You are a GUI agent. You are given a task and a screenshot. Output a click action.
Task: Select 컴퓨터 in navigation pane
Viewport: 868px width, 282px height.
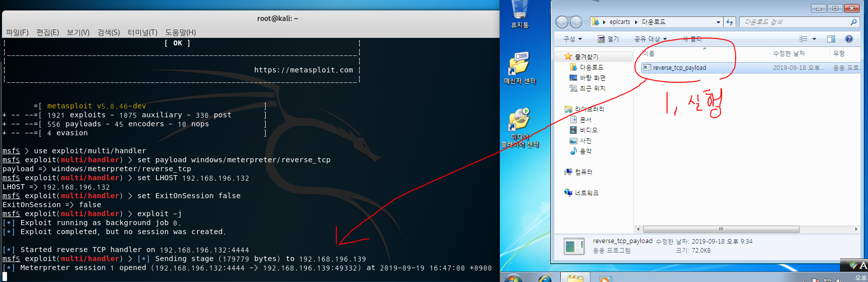pyautogui.click(x=583, y=172)
